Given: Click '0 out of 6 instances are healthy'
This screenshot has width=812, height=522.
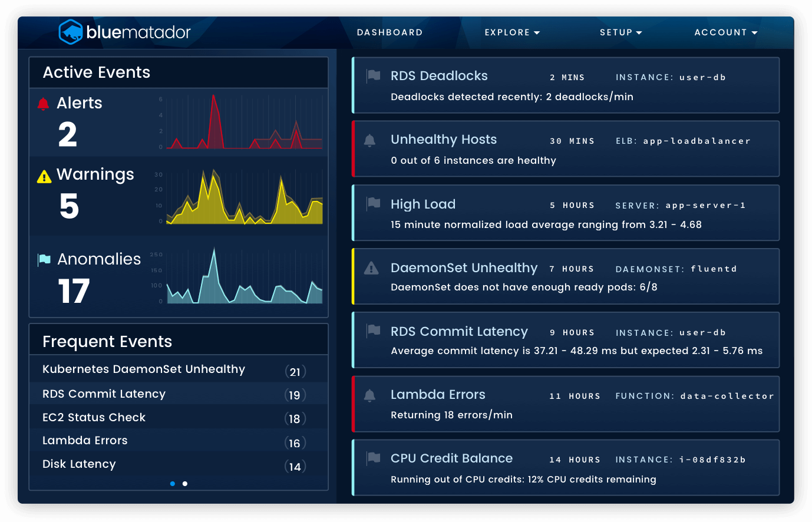Looking at the screenshot, I should (x=473, y=160).
